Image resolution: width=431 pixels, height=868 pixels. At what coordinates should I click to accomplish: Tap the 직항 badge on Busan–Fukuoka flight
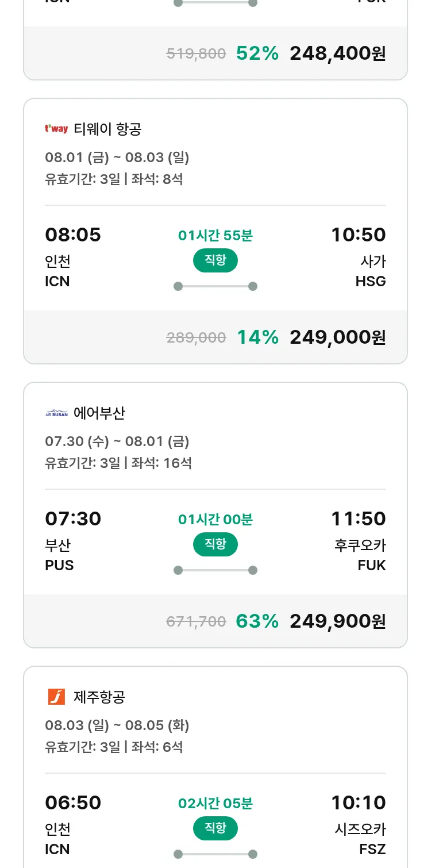pos(215,544)
